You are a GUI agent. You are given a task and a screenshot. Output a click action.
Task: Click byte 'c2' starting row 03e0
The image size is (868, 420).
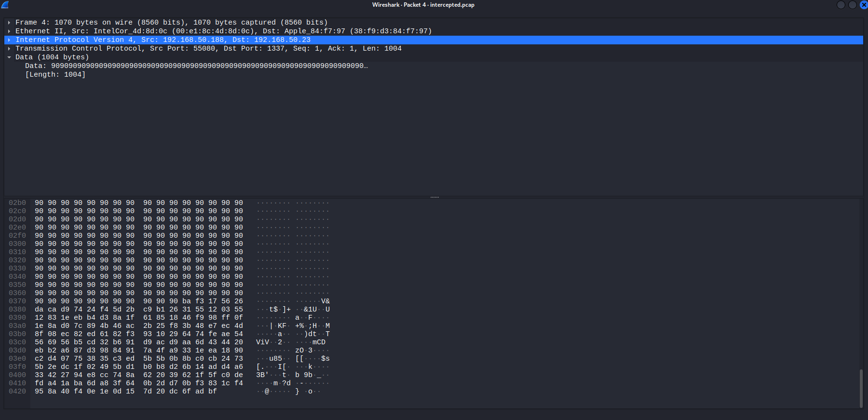point(39,359)
